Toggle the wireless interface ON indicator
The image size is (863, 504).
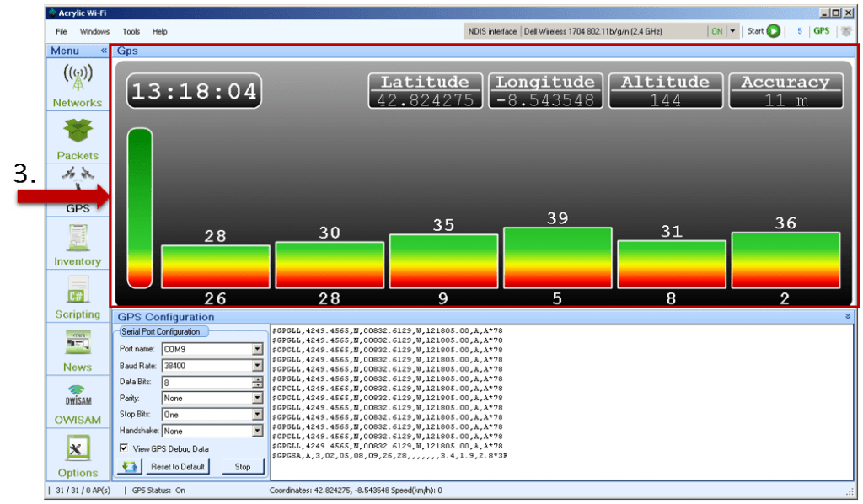point(716,31)
